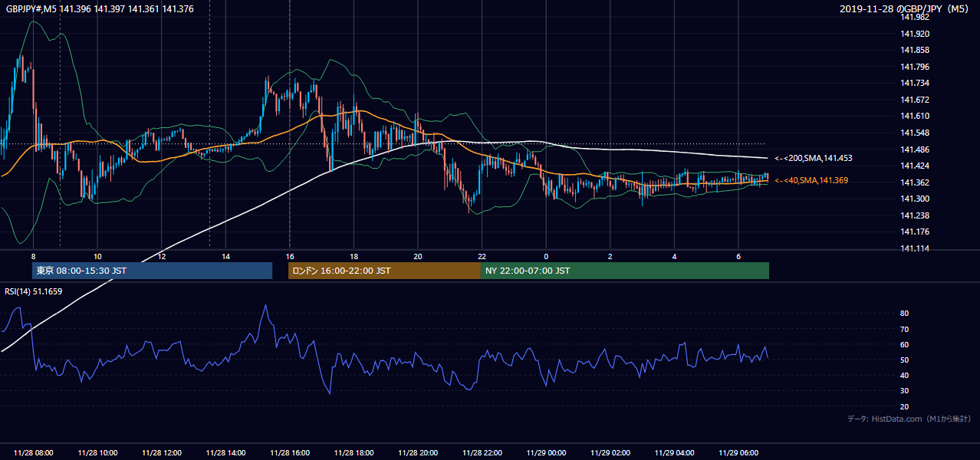Click price axis value 141.238
This screenshot has height=460, width=980.
[915, 215]
